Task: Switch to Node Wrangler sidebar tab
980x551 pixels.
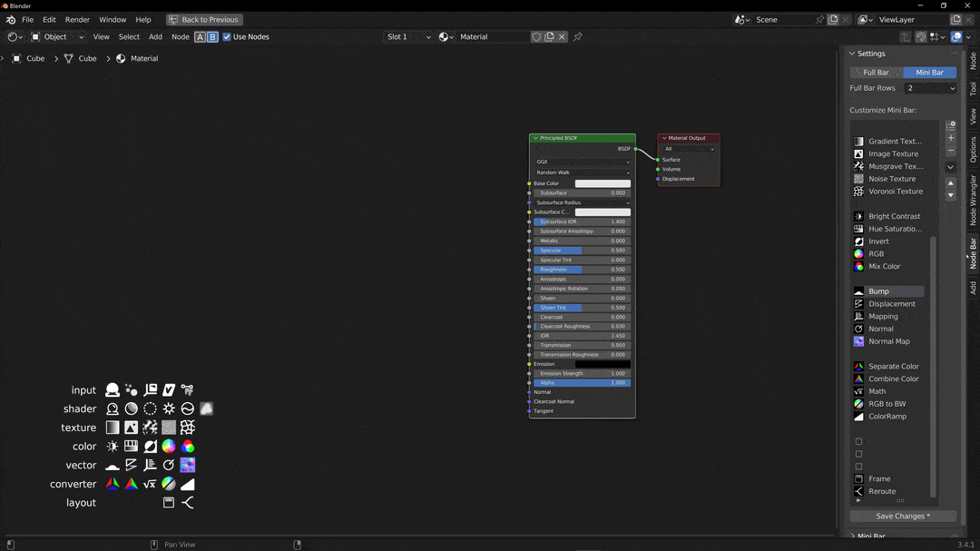Action: click(973, 200)
